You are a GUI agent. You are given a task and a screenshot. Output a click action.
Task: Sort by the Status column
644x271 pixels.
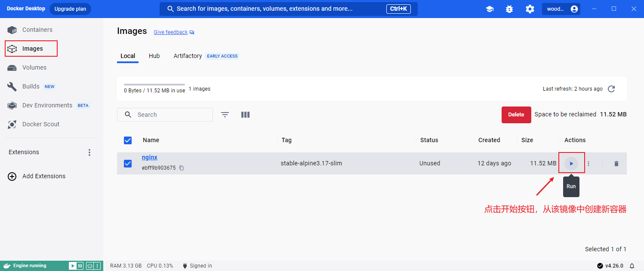coord(429,140)
